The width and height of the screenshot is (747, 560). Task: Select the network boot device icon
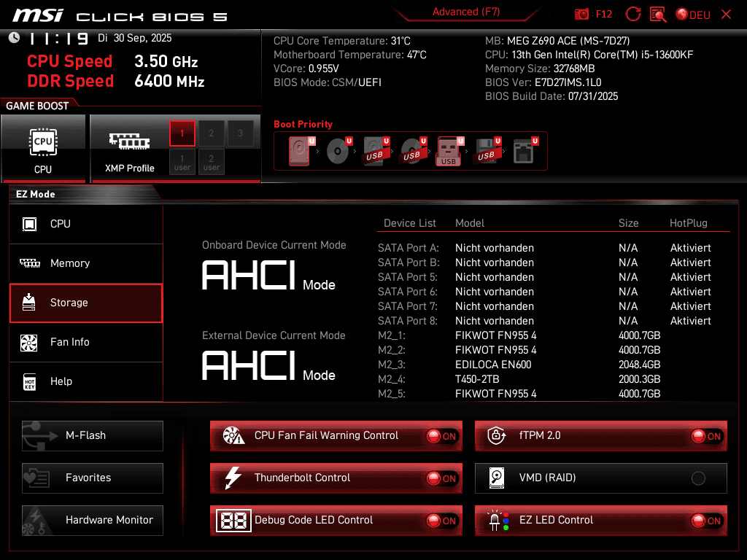pos(525,150)
